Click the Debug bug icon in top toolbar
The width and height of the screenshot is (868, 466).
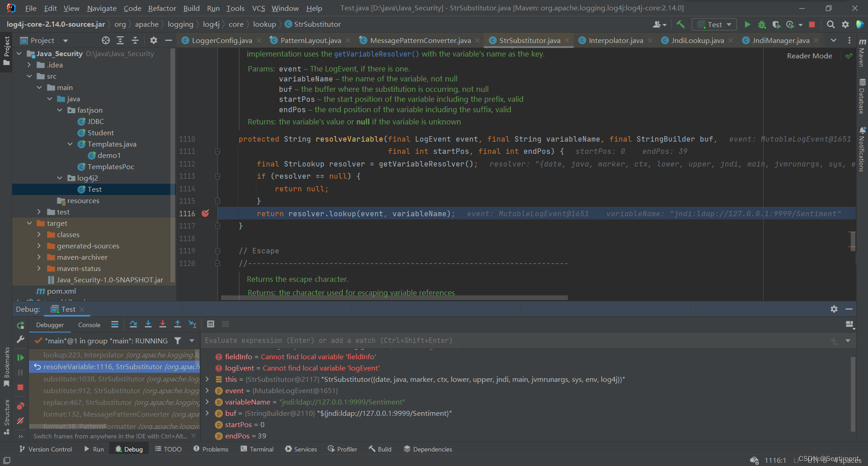762,24
